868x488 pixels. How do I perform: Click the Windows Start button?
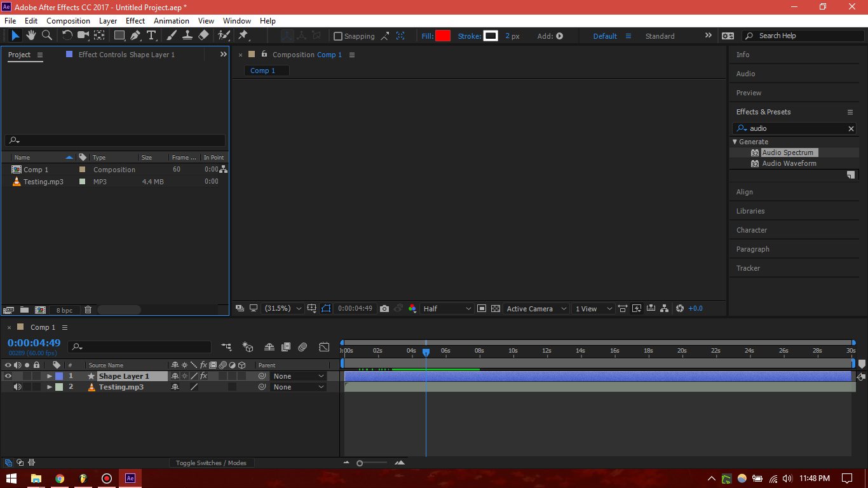coord(11,478)
